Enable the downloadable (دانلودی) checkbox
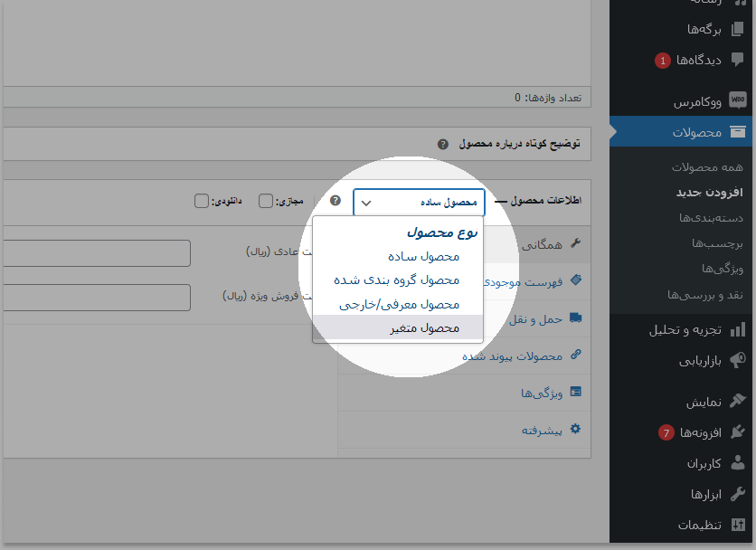This screenshot has height=550, width=756. pos(202,201)
